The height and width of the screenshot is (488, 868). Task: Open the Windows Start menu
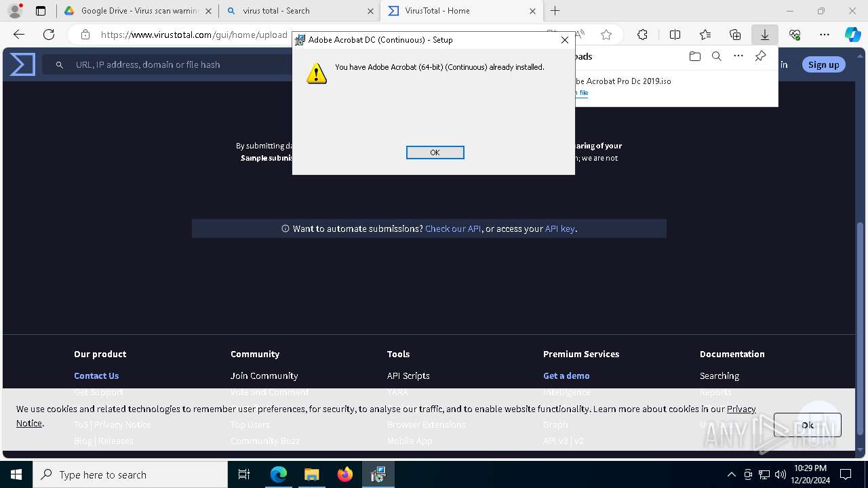[16, 474]
